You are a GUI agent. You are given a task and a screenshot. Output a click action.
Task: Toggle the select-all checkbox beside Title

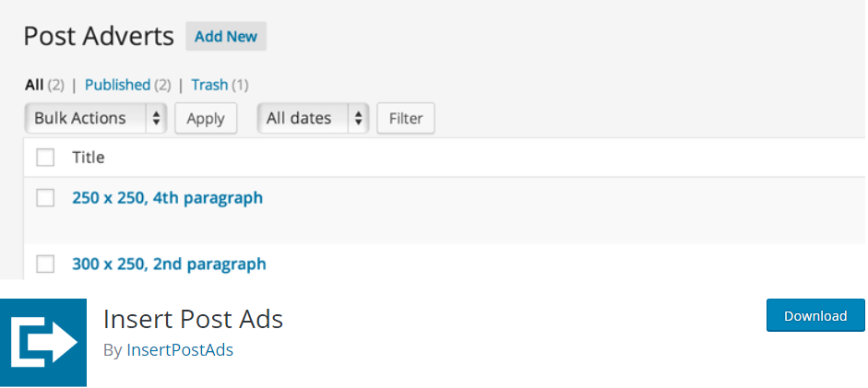click(x=45, y=158)
